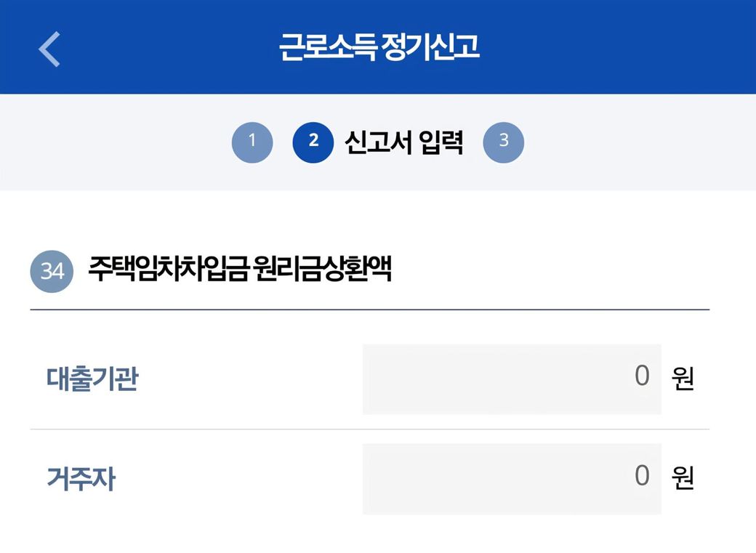Viewport: 756px width, 553px height.
Task: Click gray step bar right of step 3
Action: pyautogui.click(x=640, y=142)
